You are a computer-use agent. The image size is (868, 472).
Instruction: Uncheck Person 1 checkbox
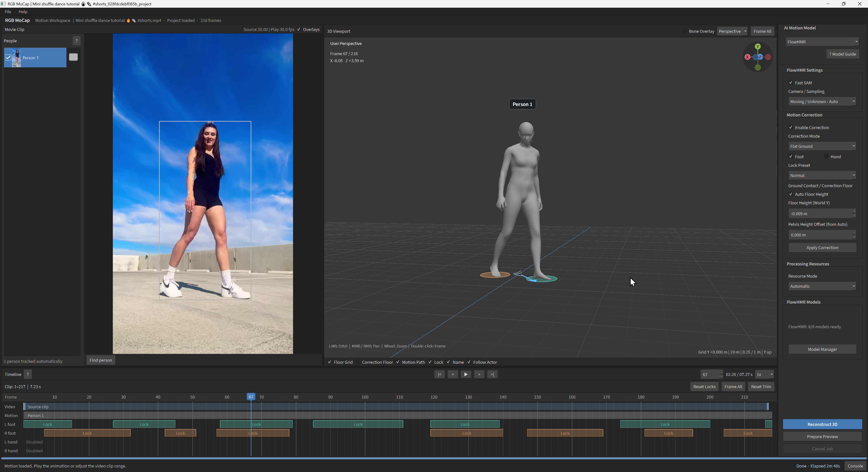click(x=8, y=58)
